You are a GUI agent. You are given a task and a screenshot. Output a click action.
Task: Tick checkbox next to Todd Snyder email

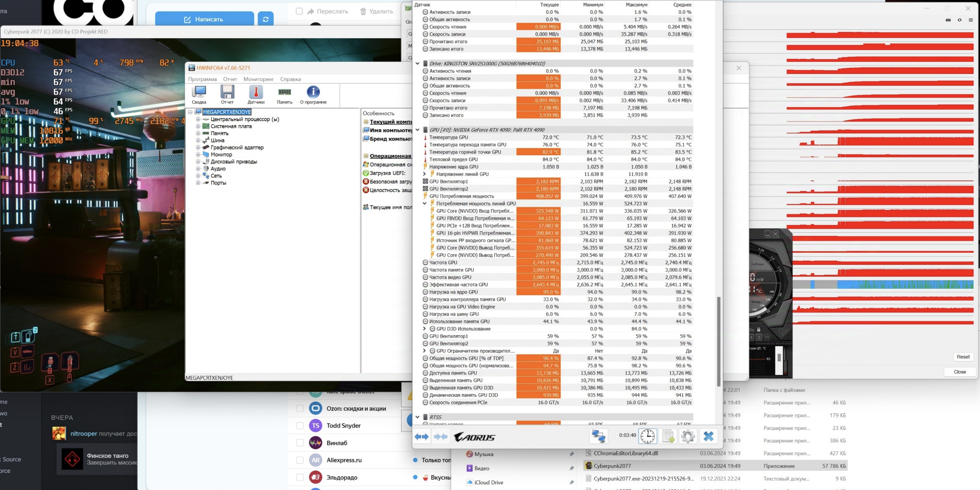[300, 425]
